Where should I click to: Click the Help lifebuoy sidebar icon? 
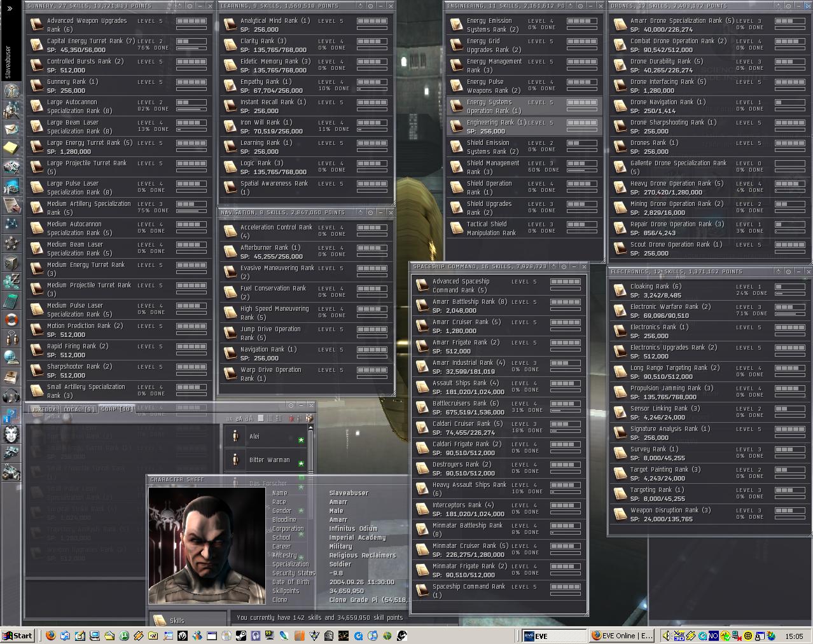pyautogui.click(x=11, y=320)
